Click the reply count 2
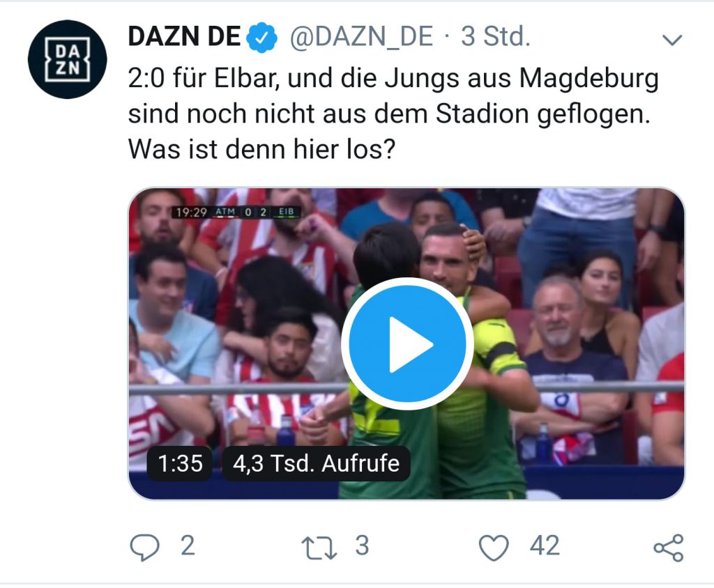 188,546
